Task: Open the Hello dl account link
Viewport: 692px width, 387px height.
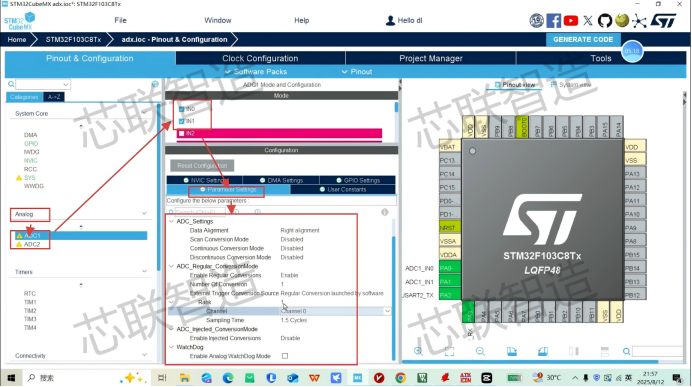Action: [x=404, y=20]
